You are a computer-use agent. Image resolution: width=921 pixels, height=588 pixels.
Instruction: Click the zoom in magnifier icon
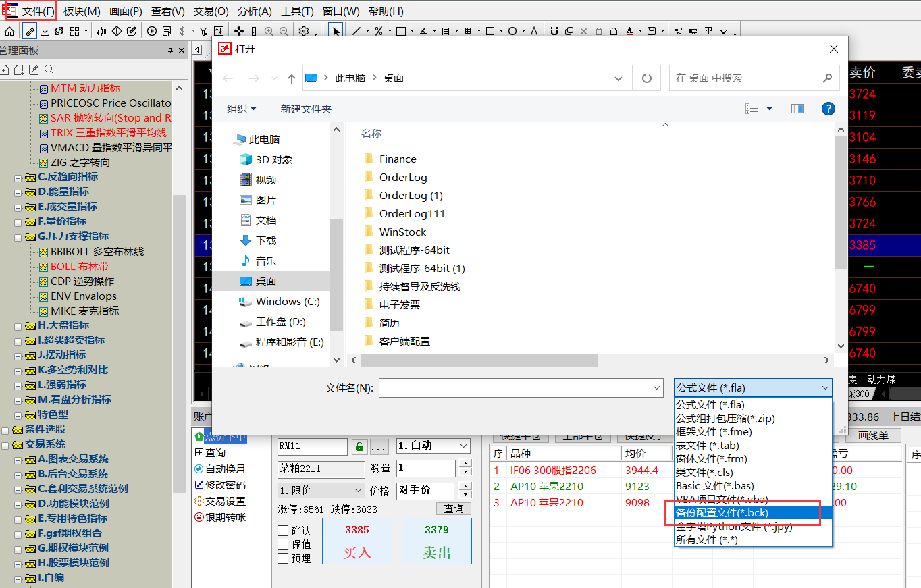[x=269, y=31]
